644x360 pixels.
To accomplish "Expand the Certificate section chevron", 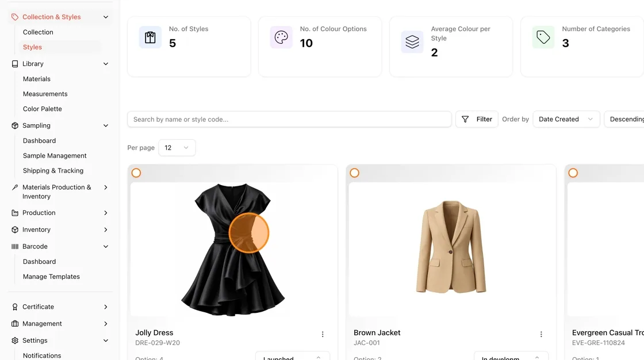I will tap(106, 307).
